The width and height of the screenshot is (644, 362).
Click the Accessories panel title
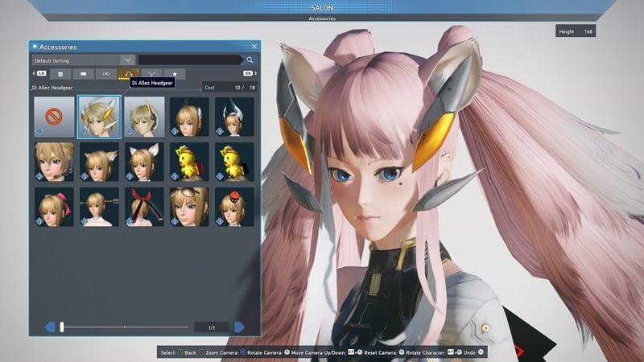click(x=58, y=47)
